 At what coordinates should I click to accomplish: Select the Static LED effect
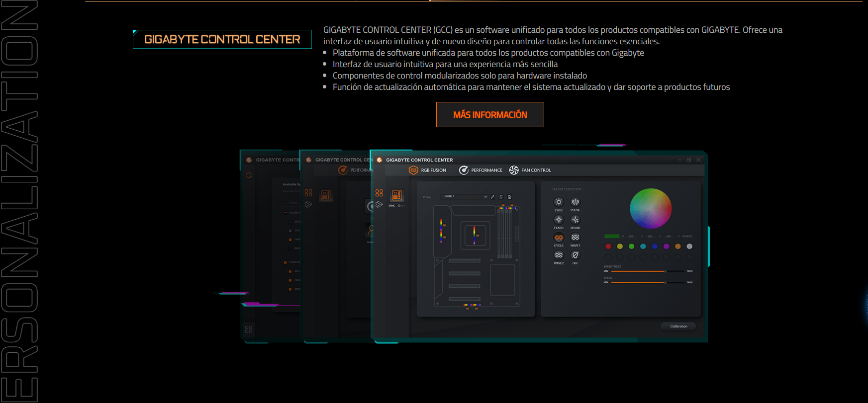[559, 202]
